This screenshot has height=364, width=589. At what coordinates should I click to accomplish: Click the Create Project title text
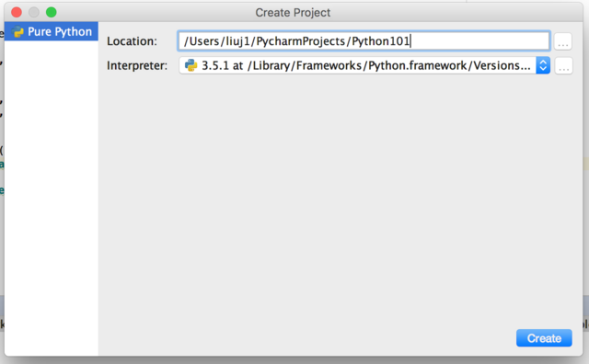click(293, 13)
